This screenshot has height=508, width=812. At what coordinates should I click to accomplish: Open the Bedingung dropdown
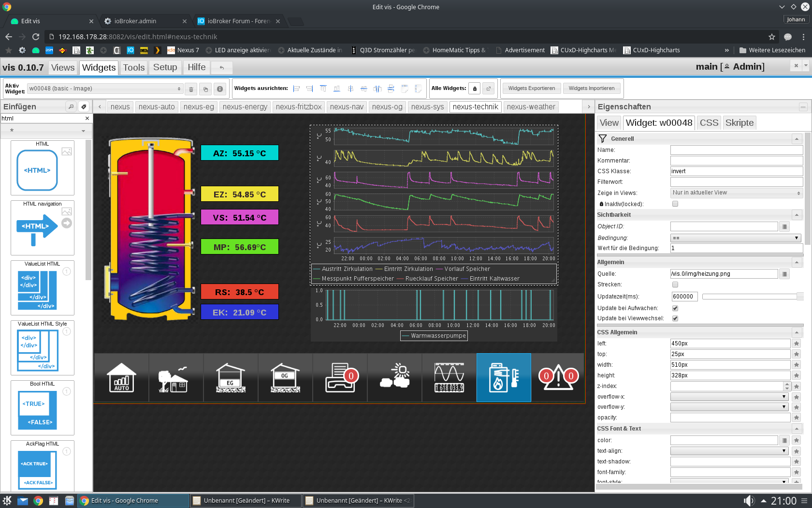[x=736, y=238]
